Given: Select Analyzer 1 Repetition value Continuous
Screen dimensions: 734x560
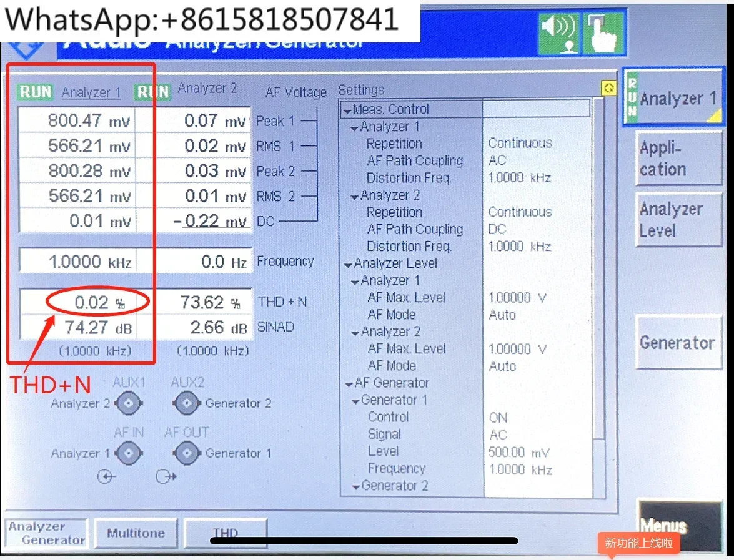Looking at the screenshot, I should click(x=520, y=143).
